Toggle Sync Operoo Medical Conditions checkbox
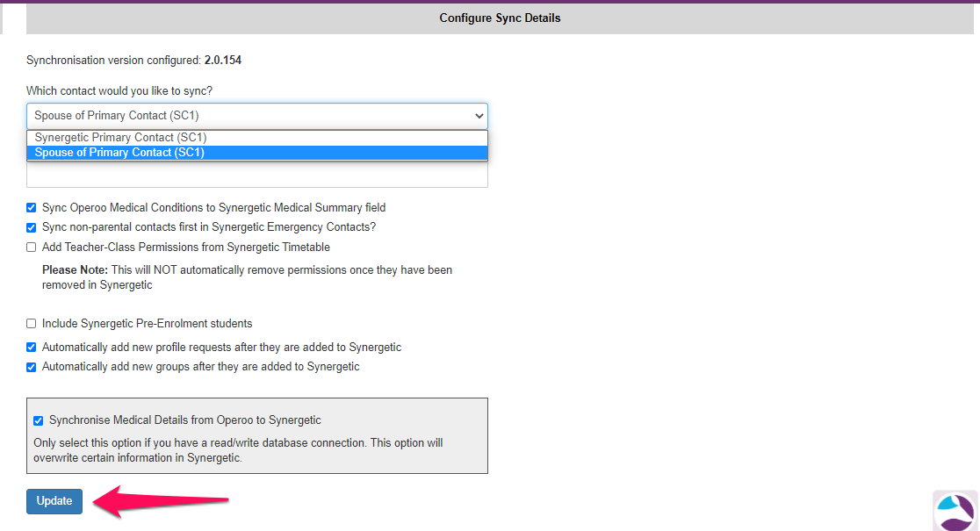The height and width of the screenshot is (531, 980). click(32, 207)
